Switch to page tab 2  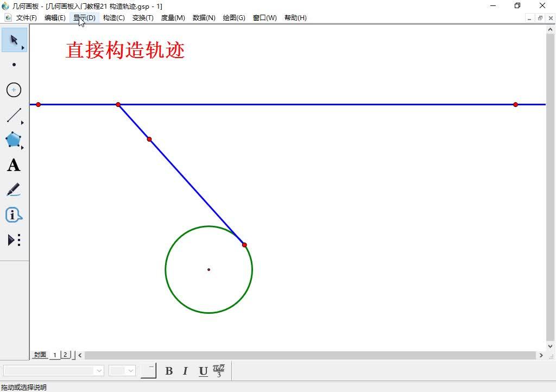pos(66,355)
